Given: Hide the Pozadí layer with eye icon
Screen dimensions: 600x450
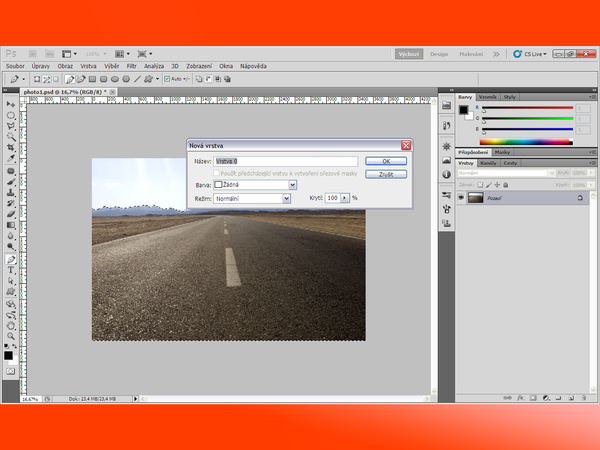Looking at the screenshot, I should pyautogui.click(x=460, y=198).
